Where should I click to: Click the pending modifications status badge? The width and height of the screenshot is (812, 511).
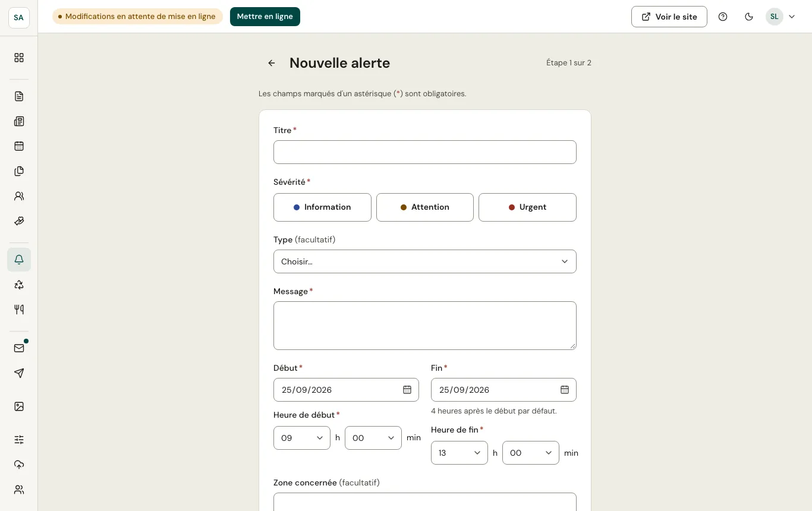[137, 17]
